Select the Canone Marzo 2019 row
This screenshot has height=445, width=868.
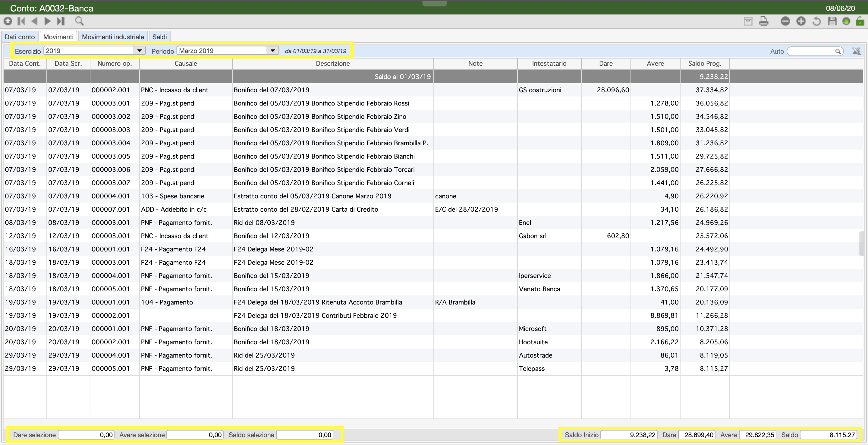tap(433, 196)
